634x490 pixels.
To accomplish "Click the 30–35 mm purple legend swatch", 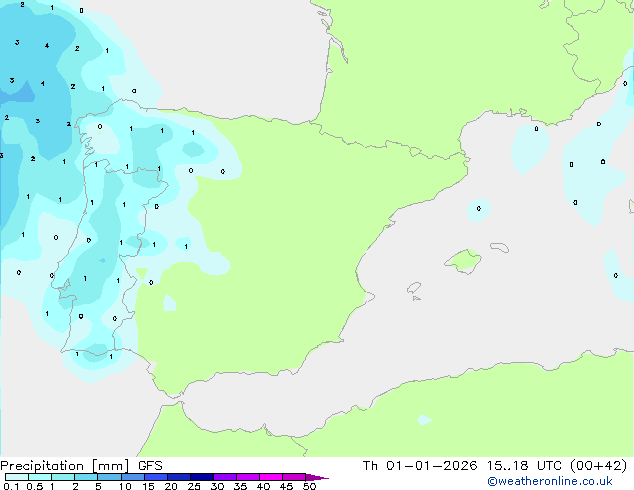I will (224, 477).
